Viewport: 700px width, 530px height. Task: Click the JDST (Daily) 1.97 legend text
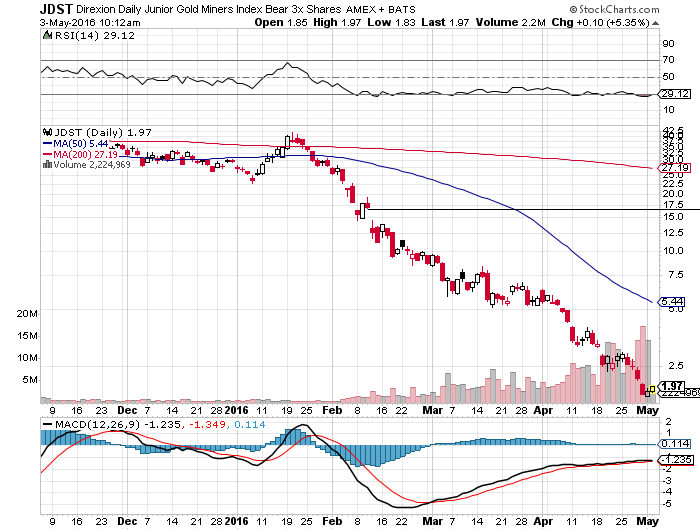(x=103, y=133)
